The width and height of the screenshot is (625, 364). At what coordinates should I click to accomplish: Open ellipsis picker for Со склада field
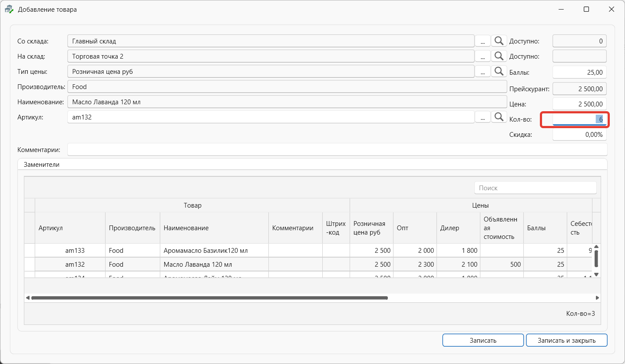[483, 41]
